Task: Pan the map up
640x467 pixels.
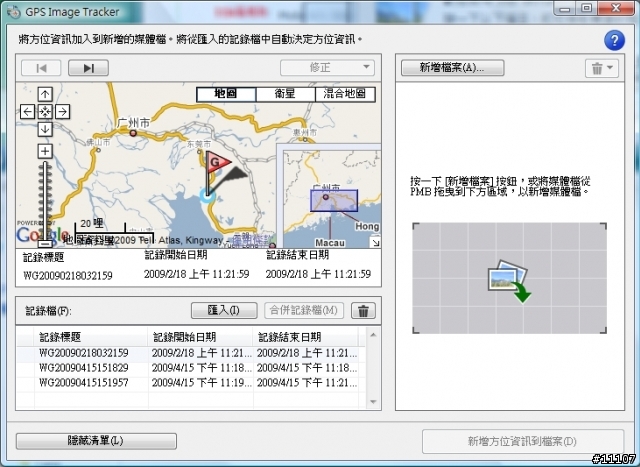Action: click(45, 94)
